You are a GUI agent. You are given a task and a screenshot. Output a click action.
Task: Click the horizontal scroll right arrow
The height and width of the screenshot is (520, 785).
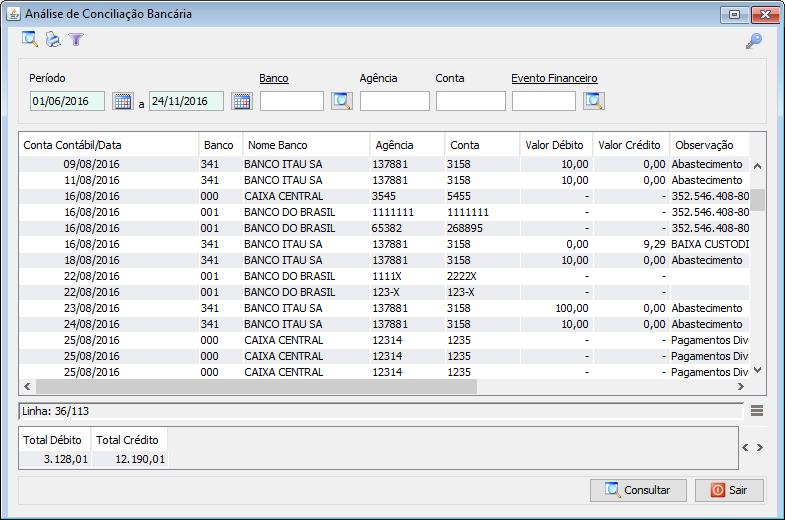point(740,386)
